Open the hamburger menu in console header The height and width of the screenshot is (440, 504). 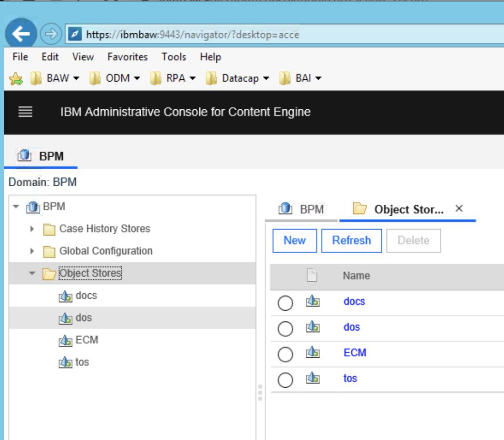pos(25,112)
